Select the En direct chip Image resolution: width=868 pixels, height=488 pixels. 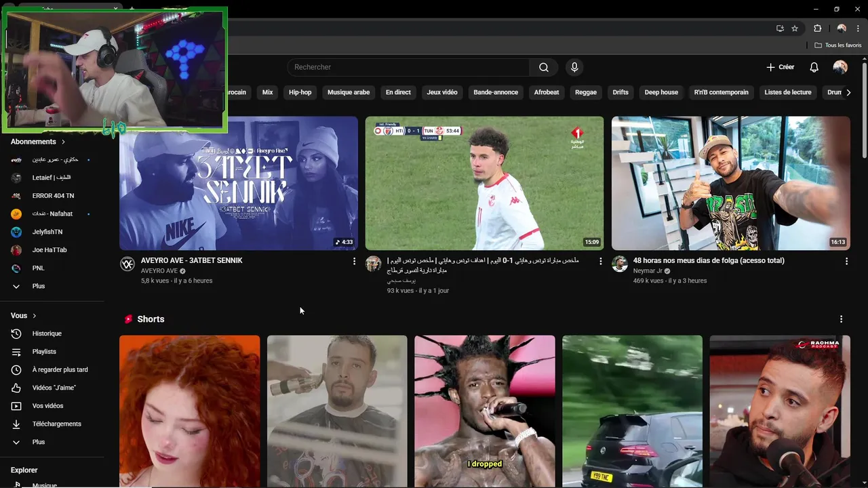[x=398, y=92]
